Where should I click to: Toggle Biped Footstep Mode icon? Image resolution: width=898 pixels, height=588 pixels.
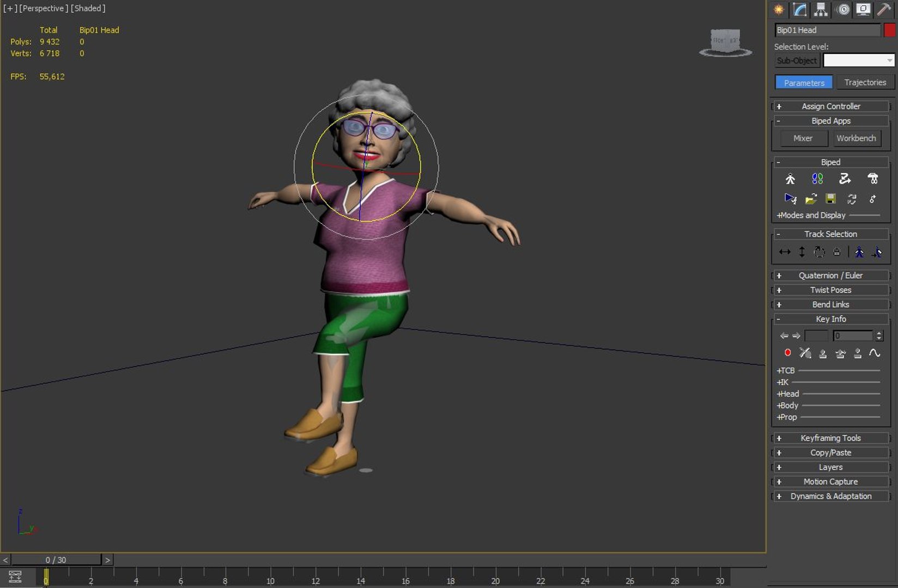tap(817, 179)
